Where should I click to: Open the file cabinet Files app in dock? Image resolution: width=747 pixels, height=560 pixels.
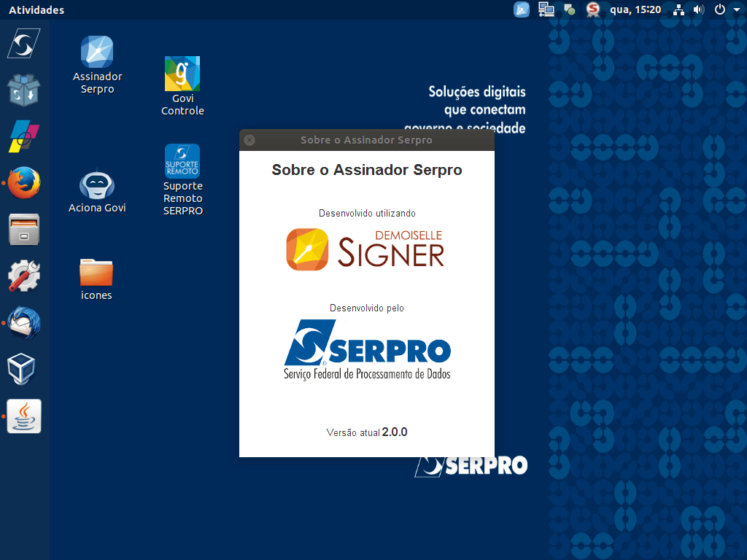(x=24, y=230)
